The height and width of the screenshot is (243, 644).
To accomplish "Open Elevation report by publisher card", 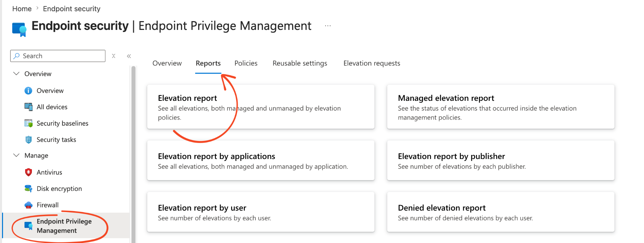I will click(500, 160).
